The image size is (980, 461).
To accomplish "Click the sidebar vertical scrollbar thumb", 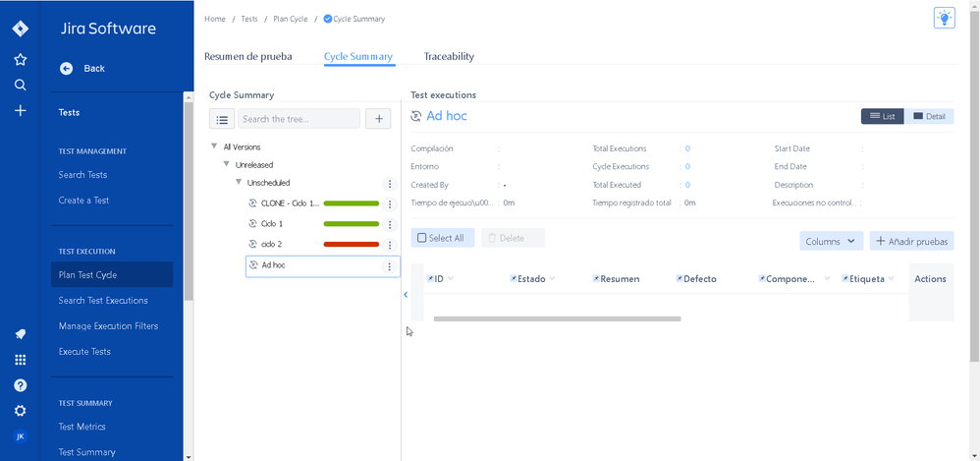I will coord(189,200).
